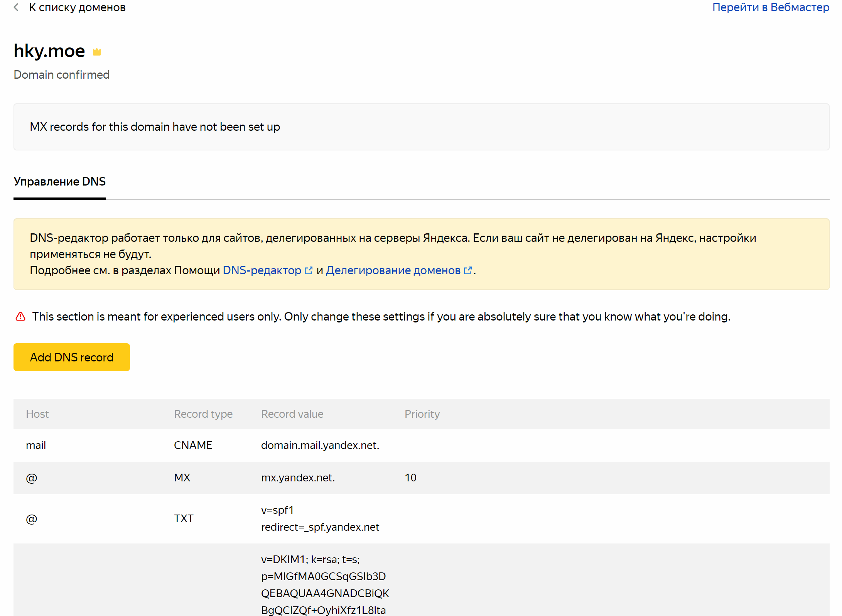
Task: Click the back chevron arrow icon
Action: coord(16,7)
